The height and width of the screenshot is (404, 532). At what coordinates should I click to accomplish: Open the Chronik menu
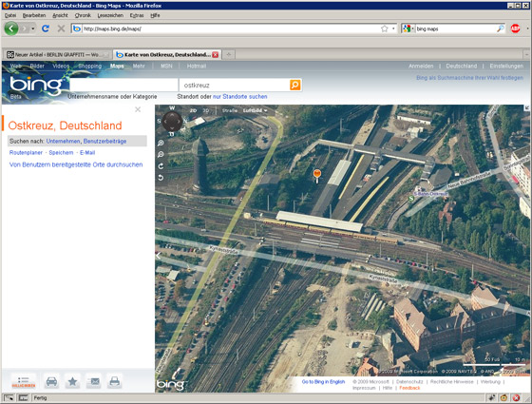[x=83, y=15]
